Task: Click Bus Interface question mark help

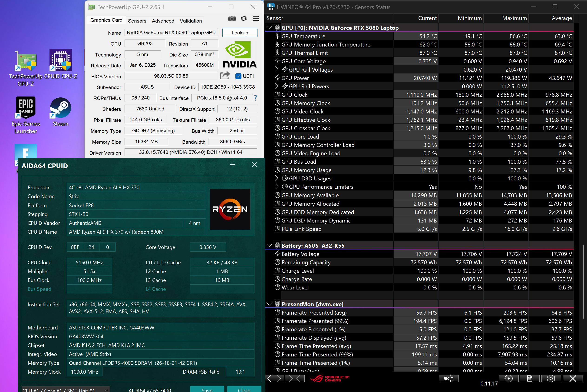Action: 255,98
